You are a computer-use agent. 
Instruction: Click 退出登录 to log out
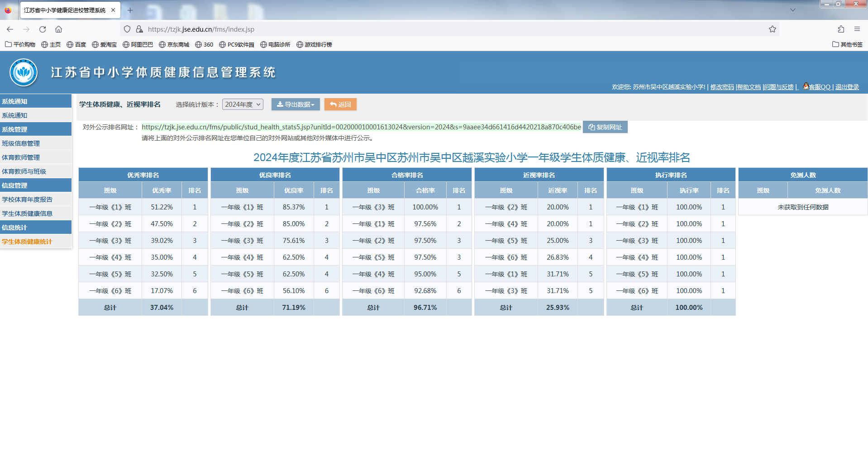847,87
